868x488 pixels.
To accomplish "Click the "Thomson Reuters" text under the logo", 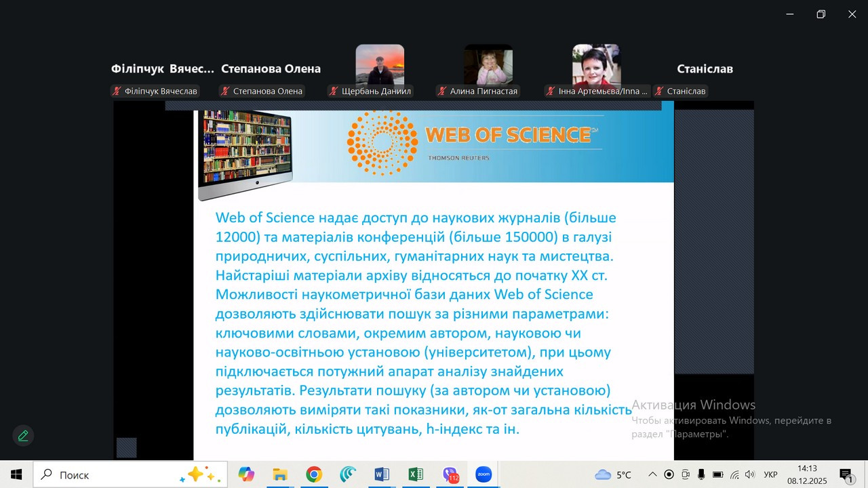I will click(x=458, y=158).
